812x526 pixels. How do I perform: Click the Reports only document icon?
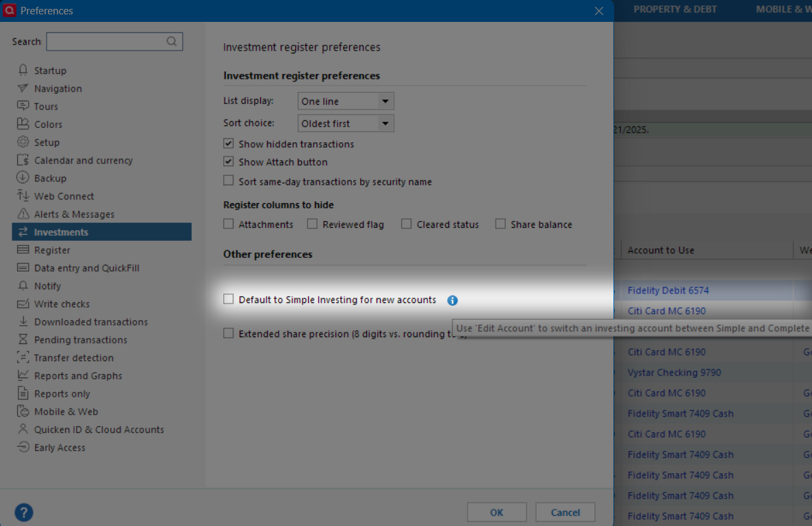pos(23,393)
